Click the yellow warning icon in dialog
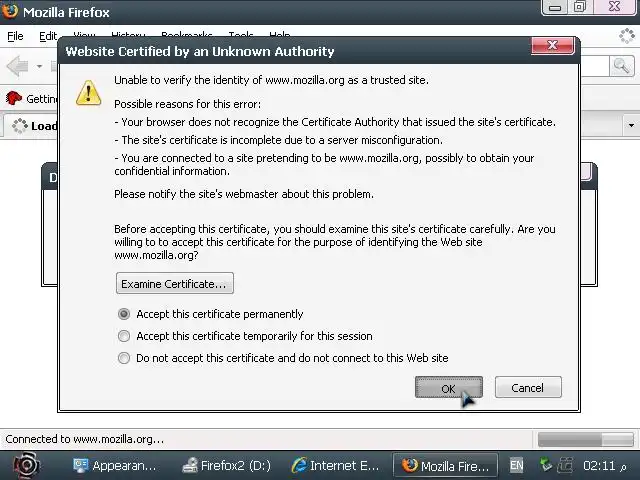The image size is (640, 480). tap(89, 93)
